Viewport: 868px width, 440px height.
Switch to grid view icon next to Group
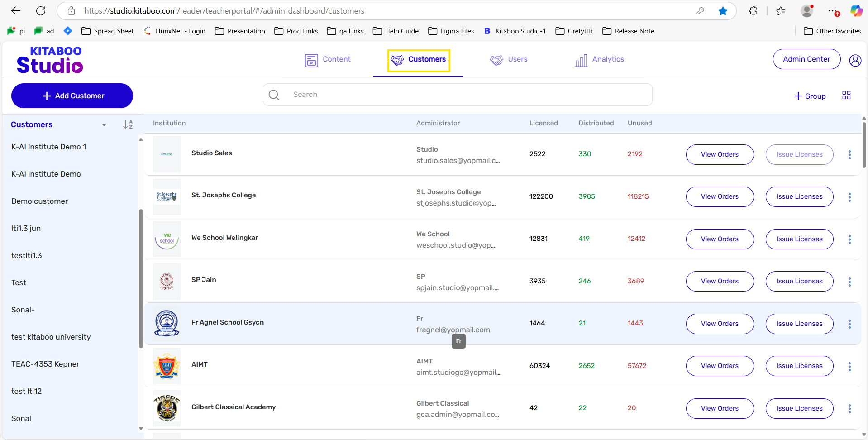(846, 95)
